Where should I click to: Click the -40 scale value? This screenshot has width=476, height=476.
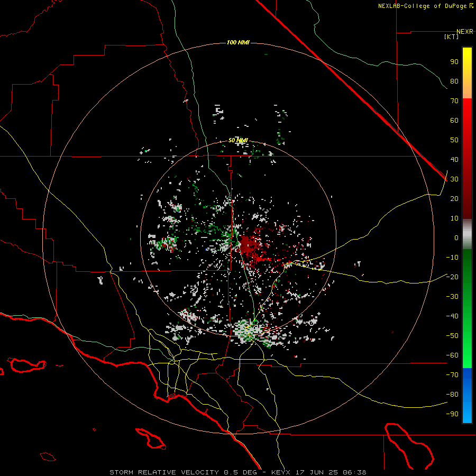click(x=452, y=316)
